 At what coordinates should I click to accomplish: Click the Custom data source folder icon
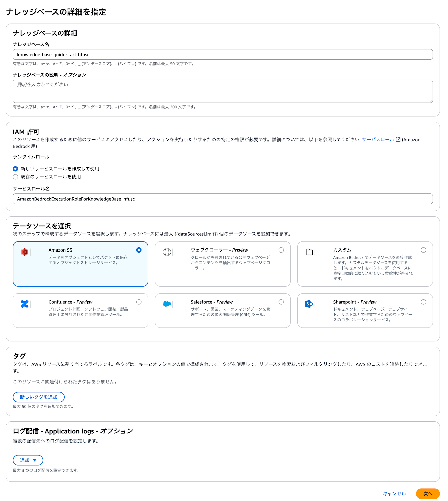click(309, 252)
